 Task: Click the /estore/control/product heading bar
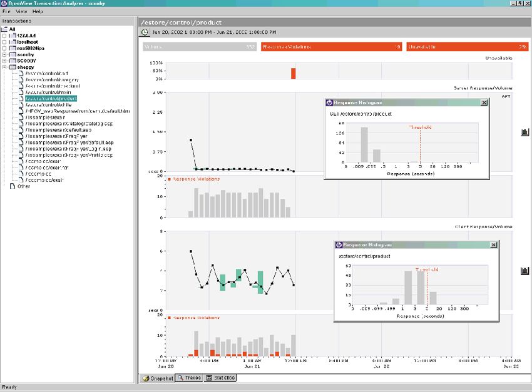(335, 23)
